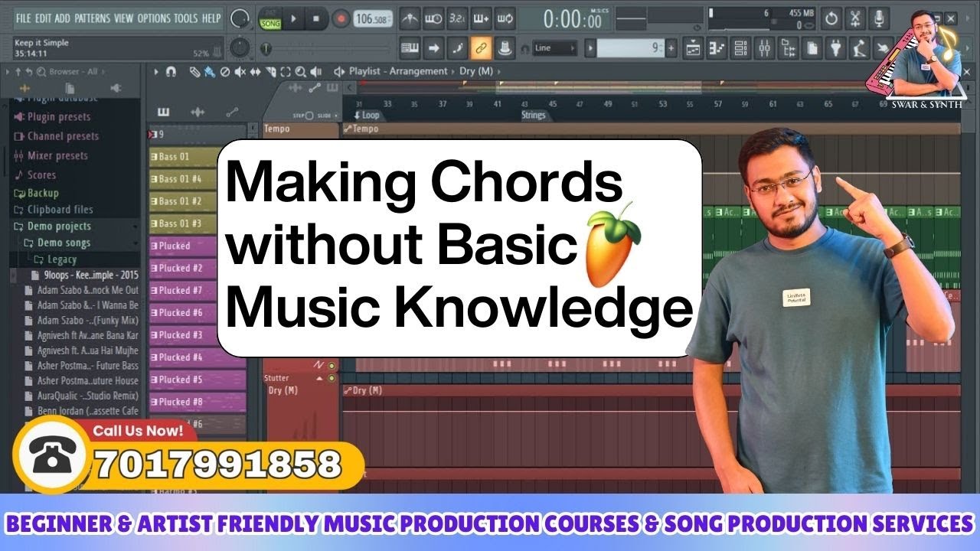The image size is (980, 551).
Task: Open the plugin picker plug icon
Action: click(837, 48)
